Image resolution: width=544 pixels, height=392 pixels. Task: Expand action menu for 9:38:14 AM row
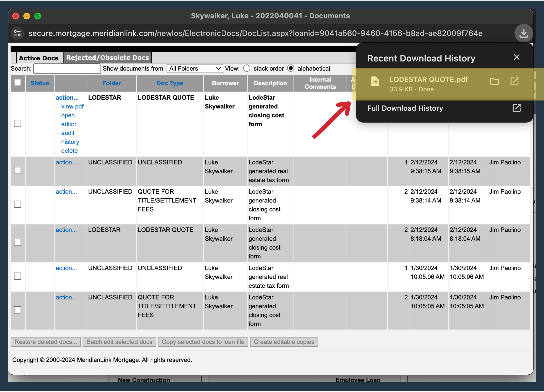(66, 192)
